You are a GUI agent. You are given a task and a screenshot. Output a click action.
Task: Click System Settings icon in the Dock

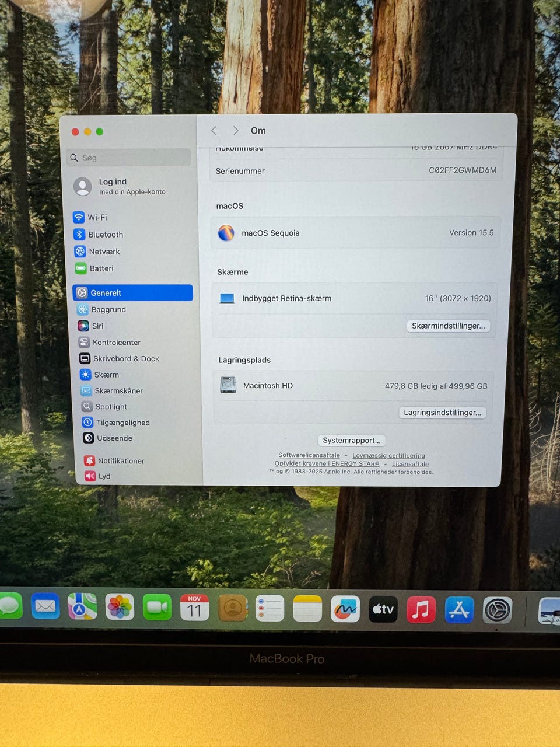[x=498, y=610]
